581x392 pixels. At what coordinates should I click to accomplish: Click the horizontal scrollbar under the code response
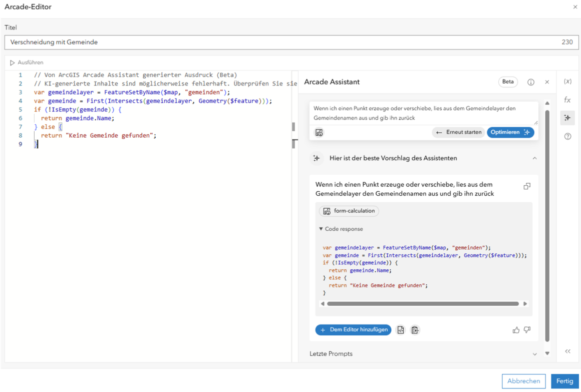[423, 304]
